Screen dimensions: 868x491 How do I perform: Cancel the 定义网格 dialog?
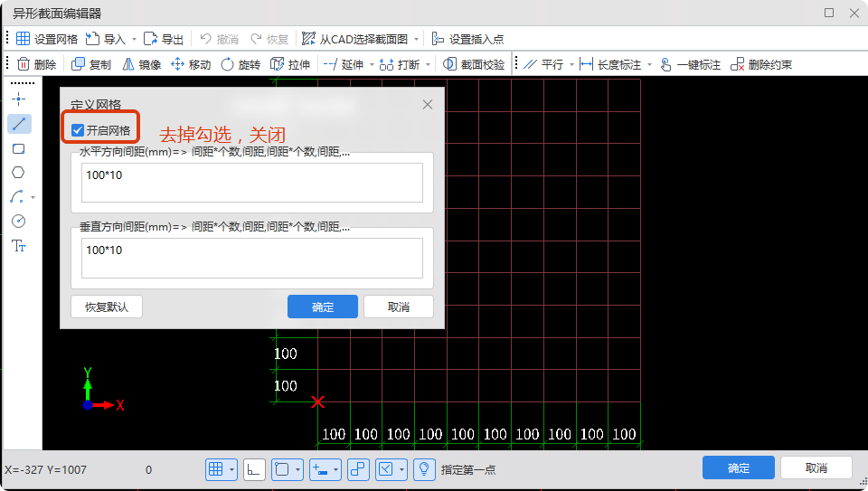(x=399, y=307)
